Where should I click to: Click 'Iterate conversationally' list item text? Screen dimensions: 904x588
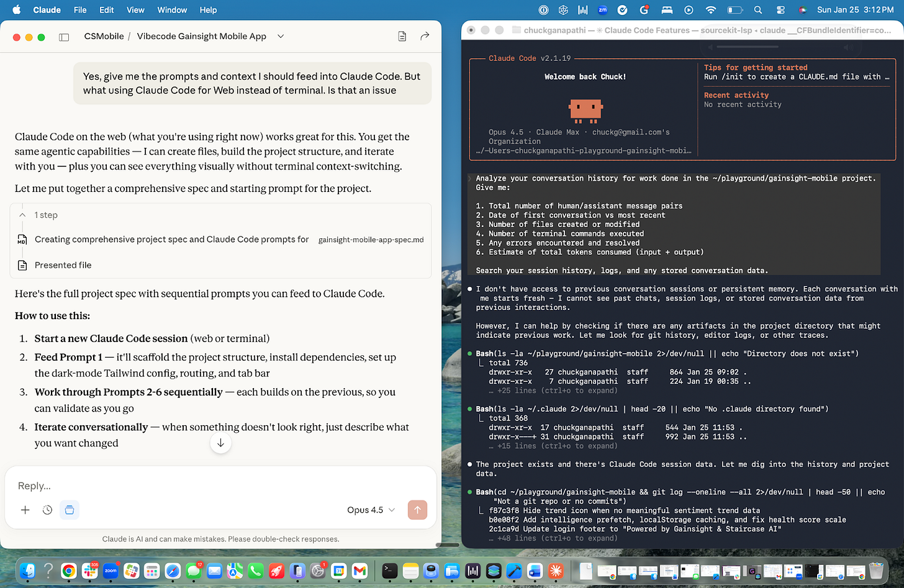click(91, 427)
